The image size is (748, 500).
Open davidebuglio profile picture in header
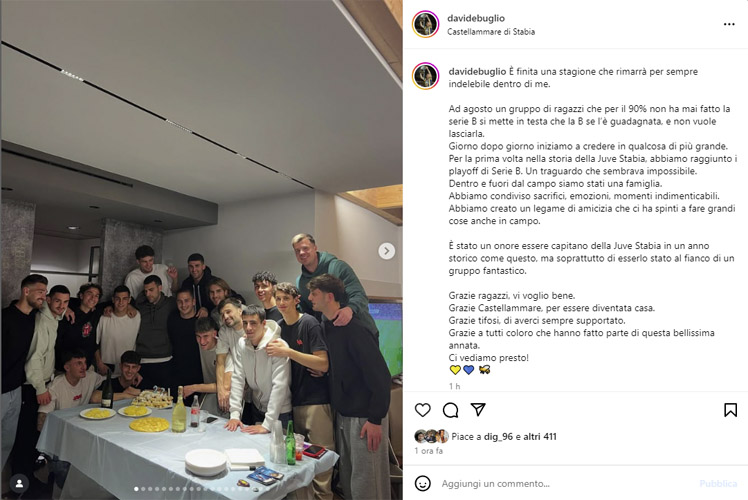(x=426, y=24)
